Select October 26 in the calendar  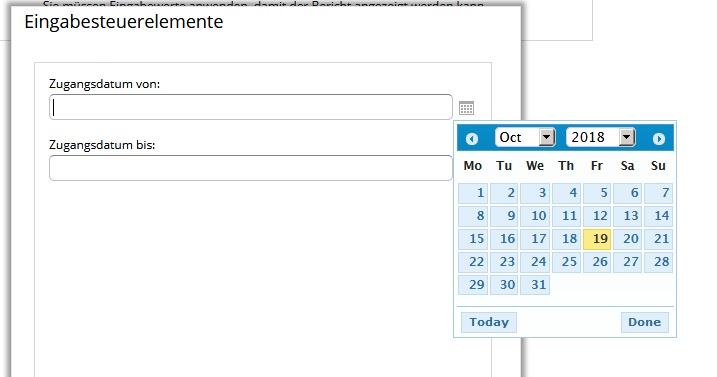(597, 262)
